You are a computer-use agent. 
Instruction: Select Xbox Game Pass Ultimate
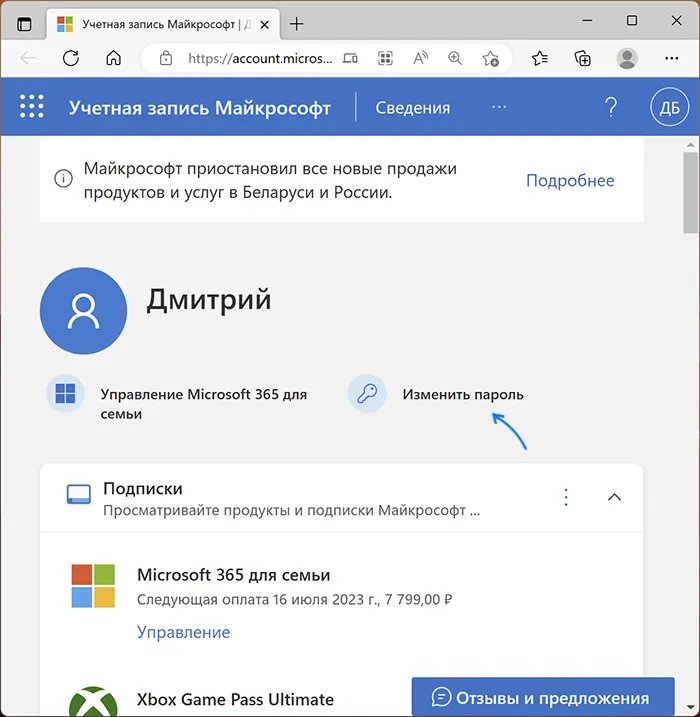pos(235,700)
